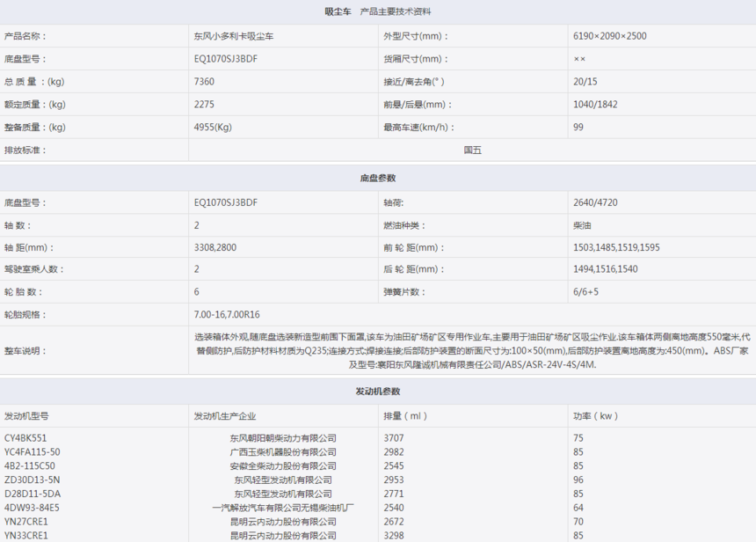
Task: Click displacement value '2953'
Action: [x=394, y=480]
